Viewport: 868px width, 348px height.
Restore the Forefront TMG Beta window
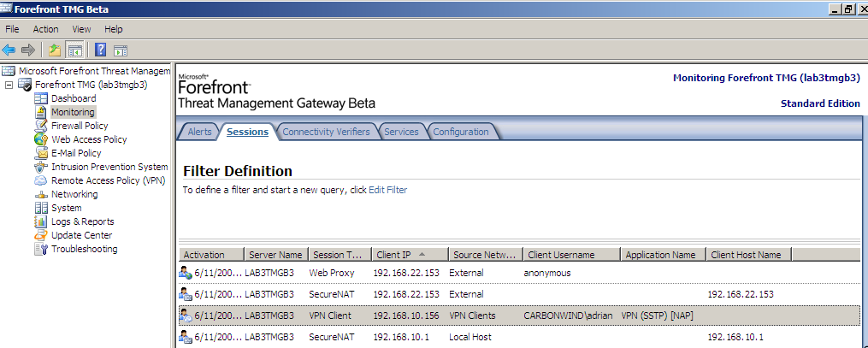(849, 9)
